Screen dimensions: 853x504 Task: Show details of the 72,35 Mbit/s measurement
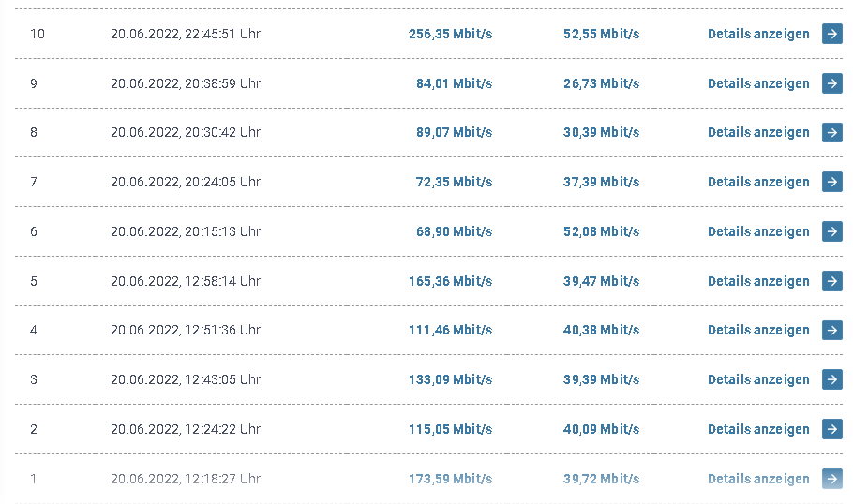pyautogui.click(x=758, y=182)
